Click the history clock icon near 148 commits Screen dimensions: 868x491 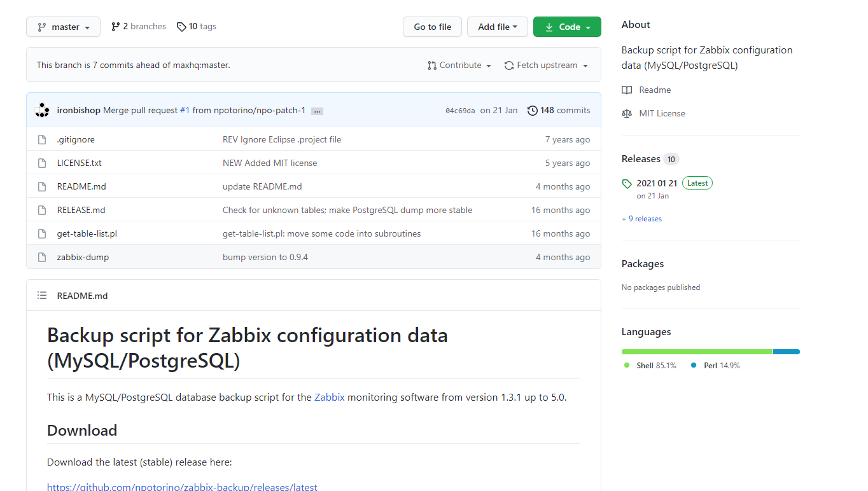pos(533,110)
